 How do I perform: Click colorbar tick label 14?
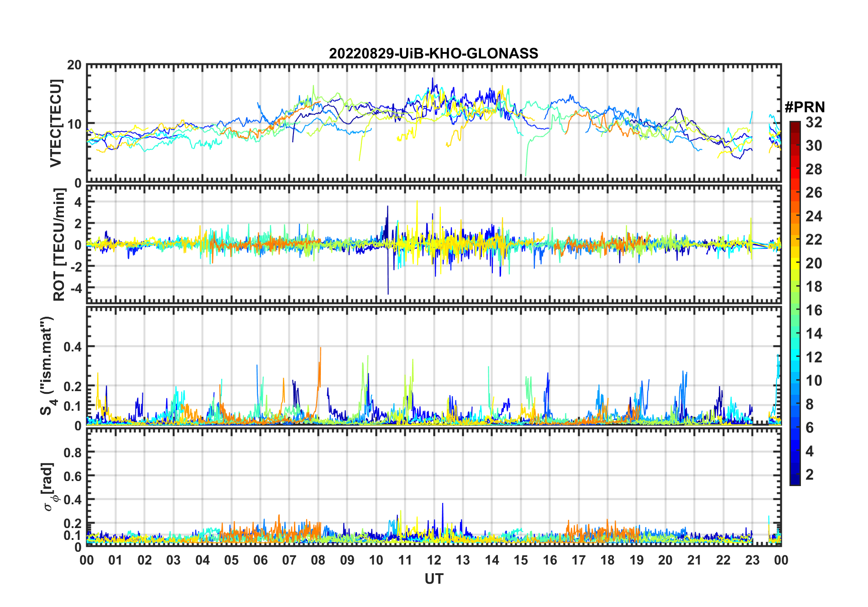point(814,334)
